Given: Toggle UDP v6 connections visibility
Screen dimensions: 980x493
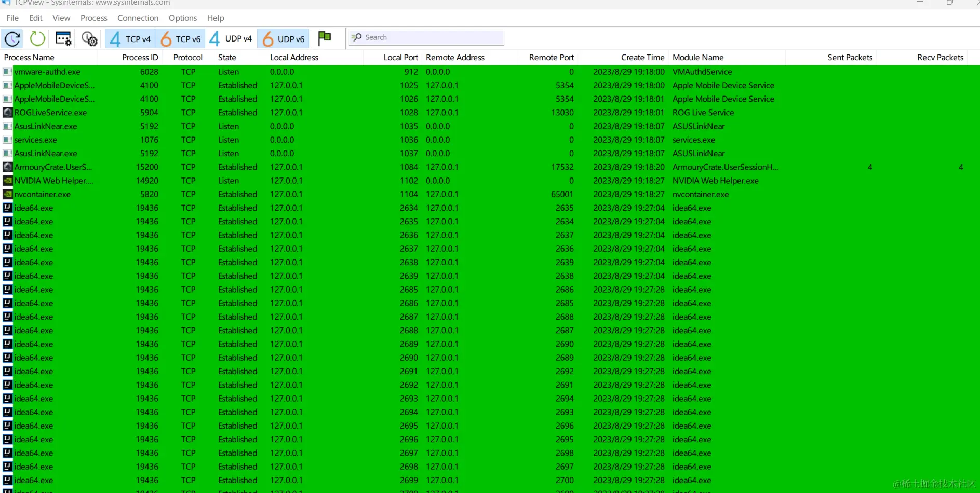Looking at the screenshot, I should click(283, 38).
